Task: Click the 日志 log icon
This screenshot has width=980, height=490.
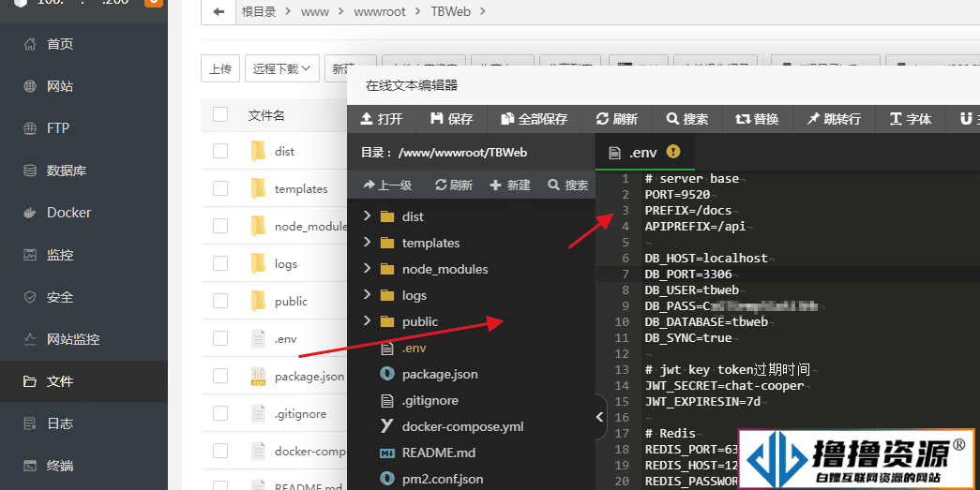Action: coord(29,423)
